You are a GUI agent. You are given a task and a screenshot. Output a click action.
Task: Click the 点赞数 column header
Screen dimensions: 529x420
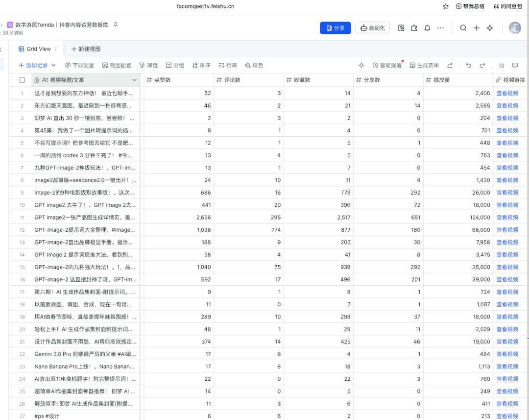click(179, 80)
